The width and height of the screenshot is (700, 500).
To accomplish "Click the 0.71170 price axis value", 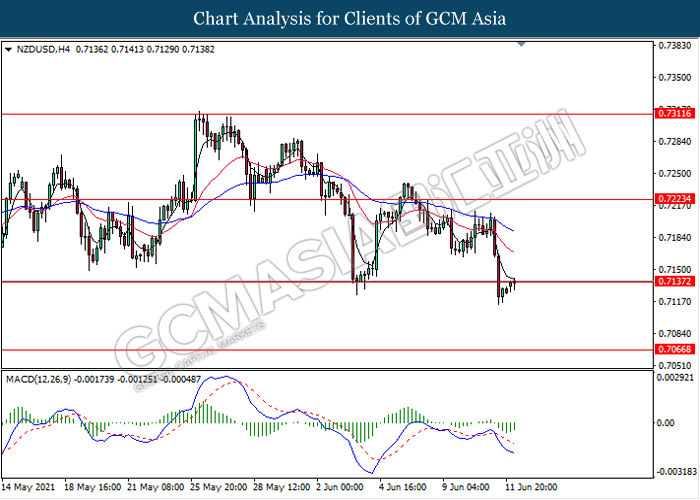I will click(675, 302).
